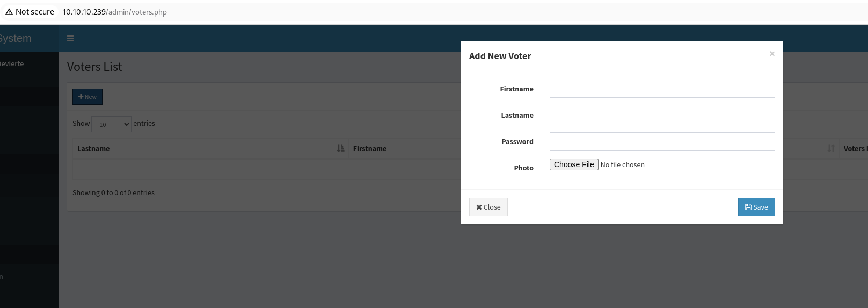868x308 pixels.
Task: Click the Add New Voter title
Action: tap(500, 56)
